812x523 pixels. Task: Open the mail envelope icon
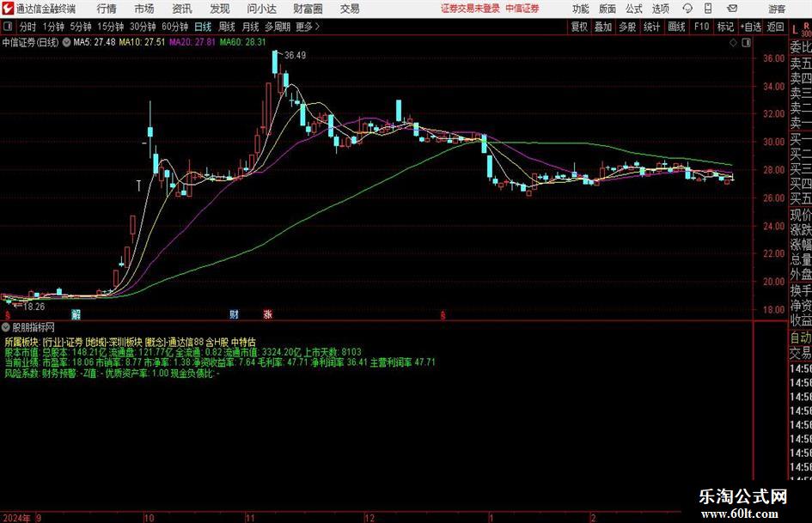[x=732, y=9]
